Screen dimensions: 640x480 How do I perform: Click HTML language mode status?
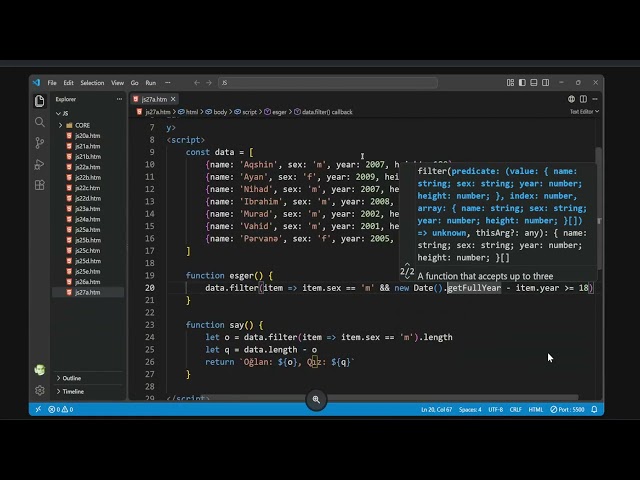tap(536, 409)
